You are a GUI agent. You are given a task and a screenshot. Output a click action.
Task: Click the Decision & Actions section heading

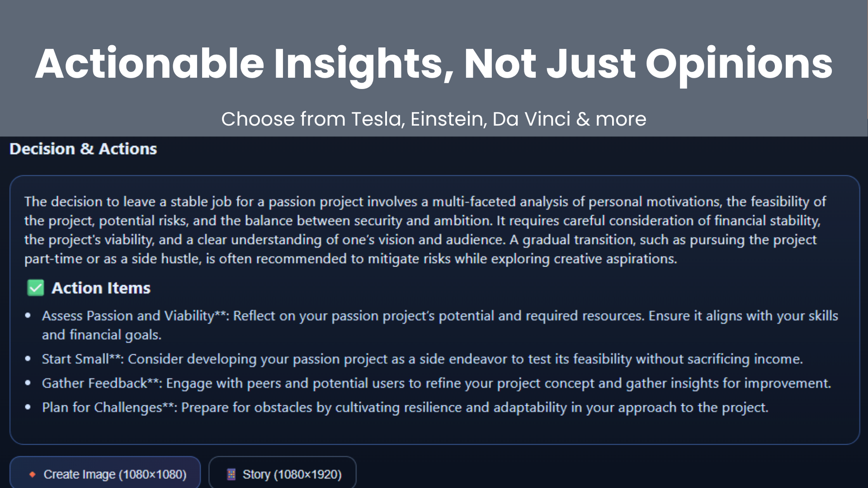coord(83,149)
